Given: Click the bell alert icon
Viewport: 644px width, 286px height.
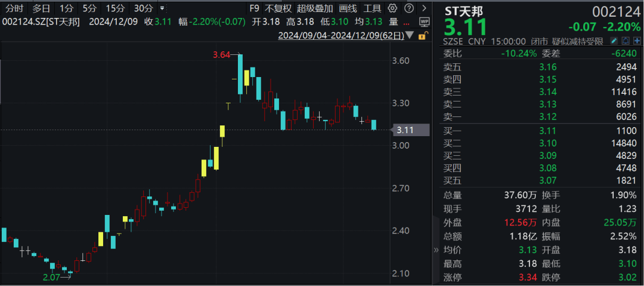Looking at the screenshot, I should coord(626,41).
